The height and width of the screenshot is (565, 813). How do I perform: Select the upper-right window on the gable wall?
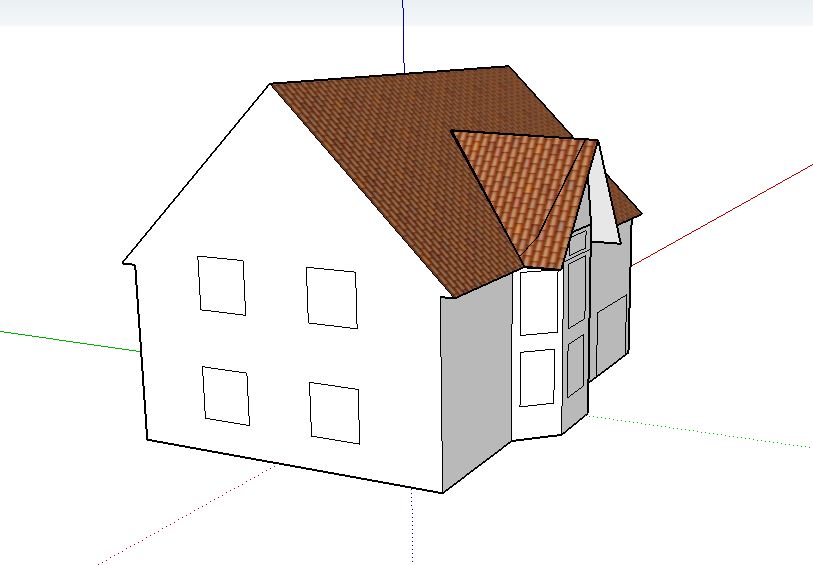[x=331, y=298]
